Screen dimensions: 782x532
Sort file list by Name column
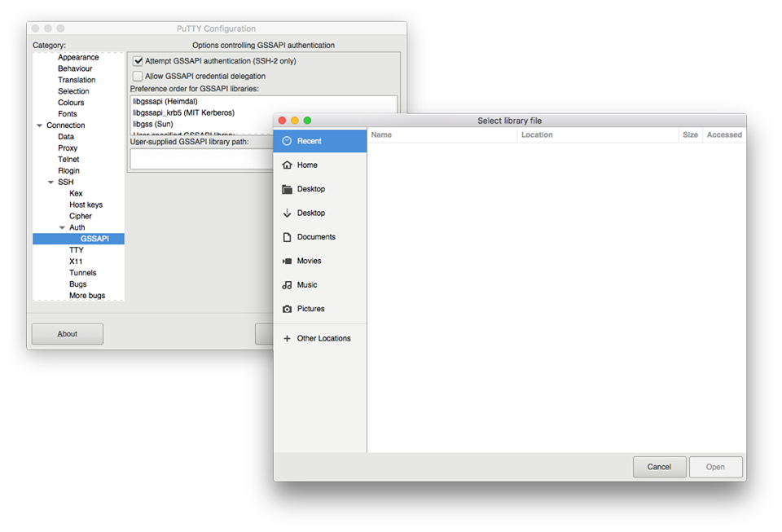(x=442, y=135)
